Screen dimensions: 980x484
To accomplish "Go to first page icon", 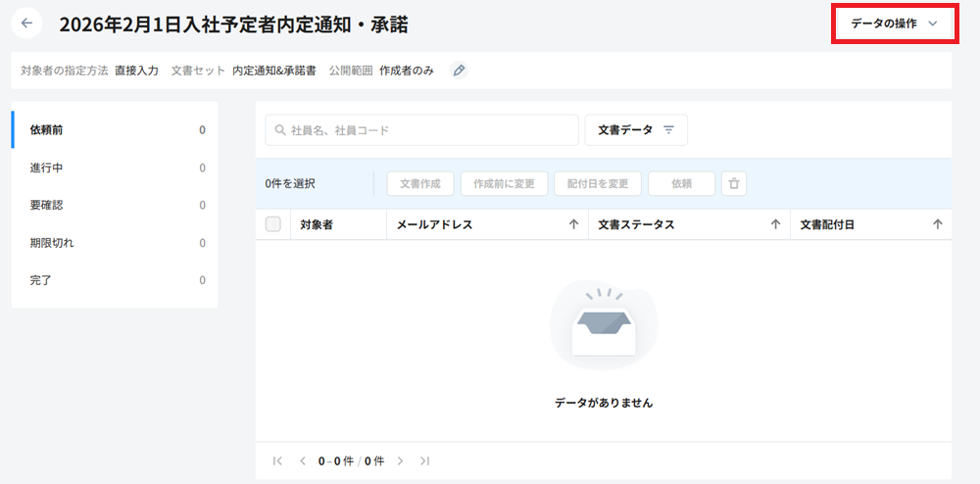I will coord(278,460).
